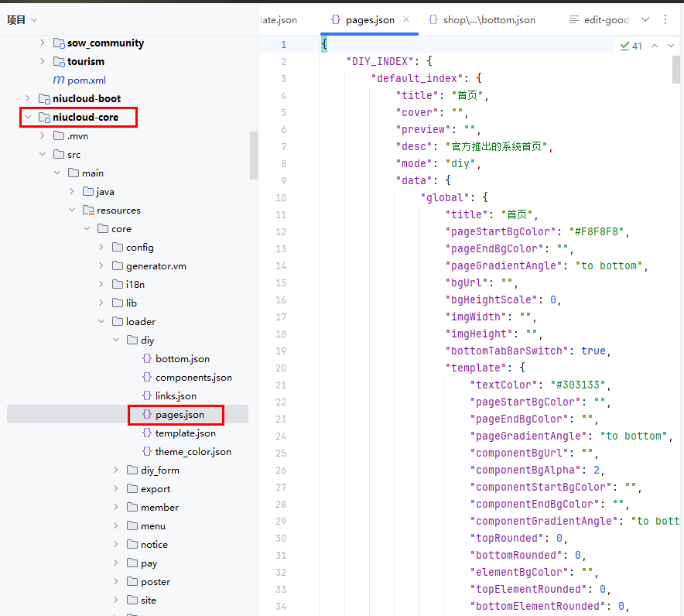Open components.json file in the tree
The width and height of the screenshot is (684, 616).
tap(193, 377)
